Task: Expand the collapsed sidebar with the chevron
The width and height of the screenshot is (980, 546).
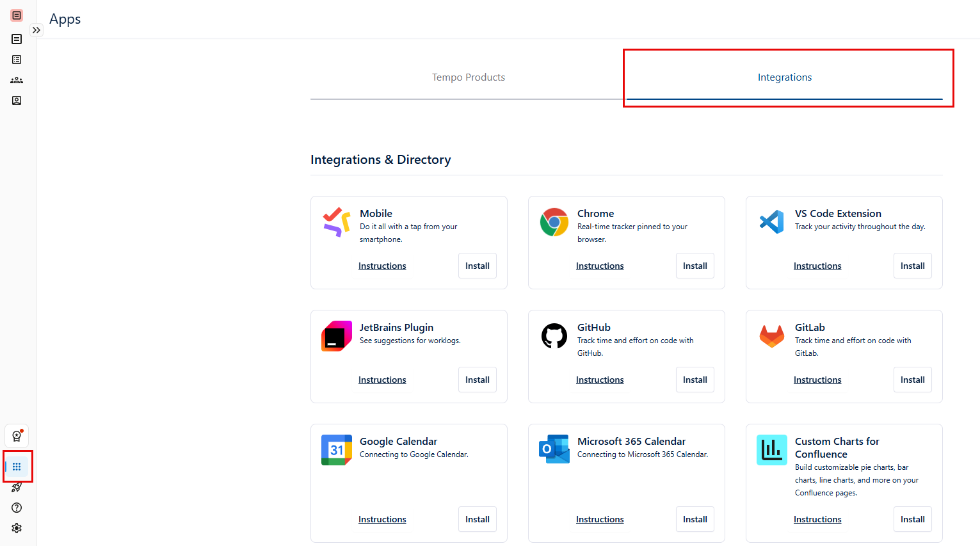Action: click(36, 29)
